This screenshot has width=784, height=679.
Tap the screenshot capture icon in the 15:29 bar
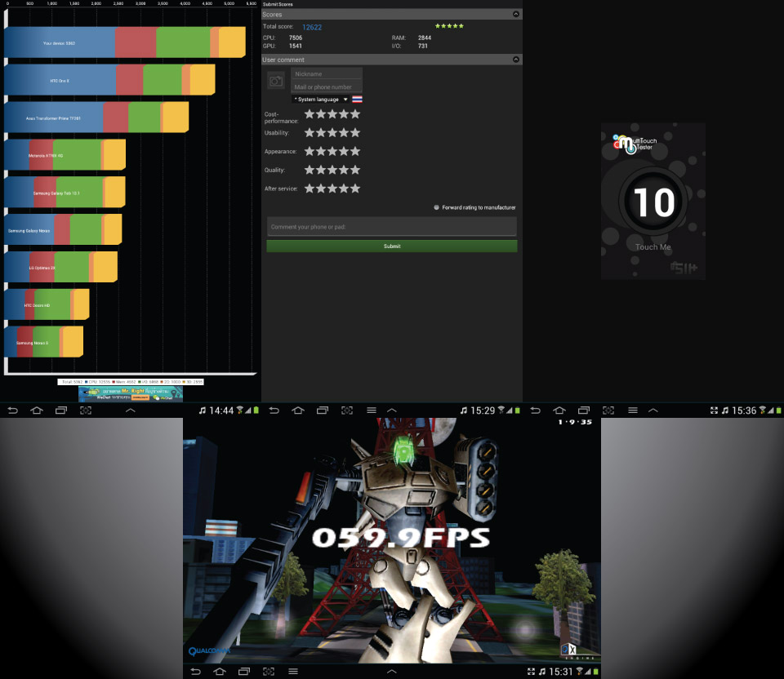pyautogui.click(x=347, y=411)
